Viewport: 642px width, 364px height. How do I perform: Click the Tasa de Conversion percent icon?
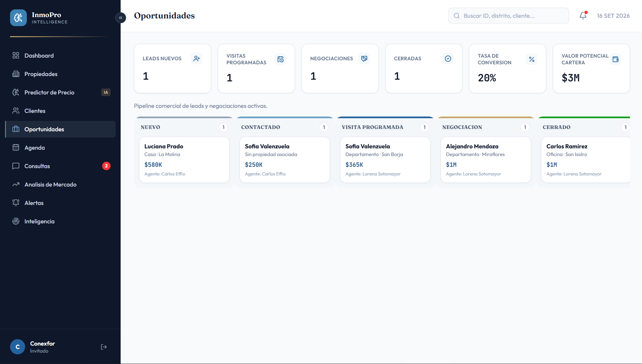coord(532,59)
